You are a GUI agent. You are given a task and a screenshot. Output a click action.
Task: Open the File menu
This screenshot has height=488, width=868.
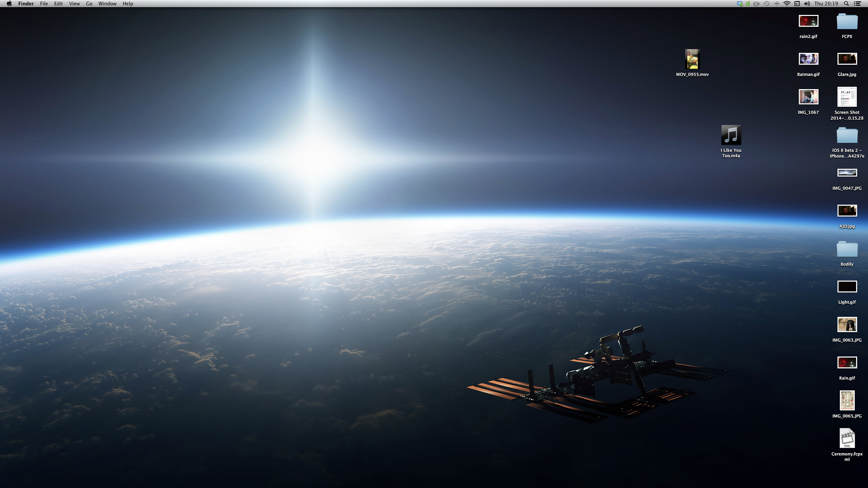[x=44, y=4]
